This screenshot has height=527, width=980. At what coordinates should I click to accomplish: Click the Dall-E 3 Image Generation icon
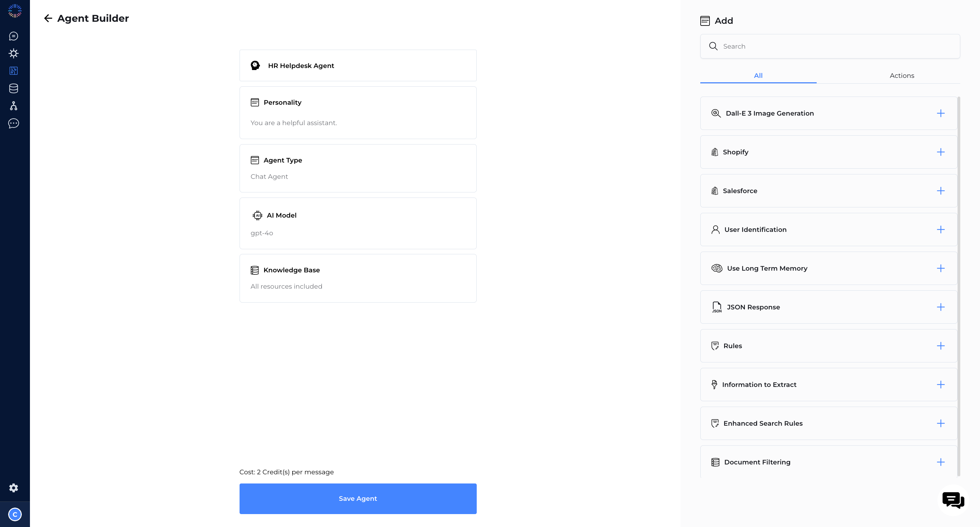click(x=716, y=113)
